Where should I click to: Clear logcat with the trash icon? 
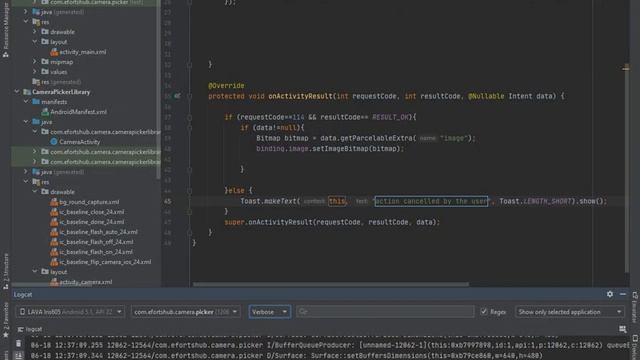(x=18, y=344)
